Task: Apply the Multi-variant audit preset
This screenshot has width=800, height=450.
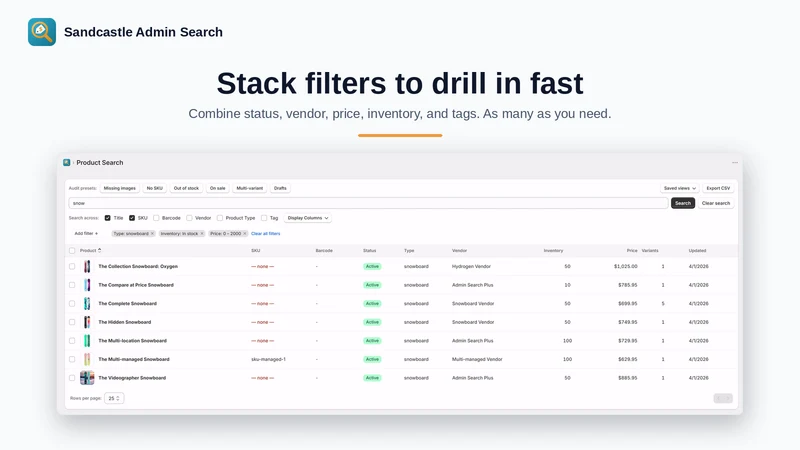Action: [249, 188]
